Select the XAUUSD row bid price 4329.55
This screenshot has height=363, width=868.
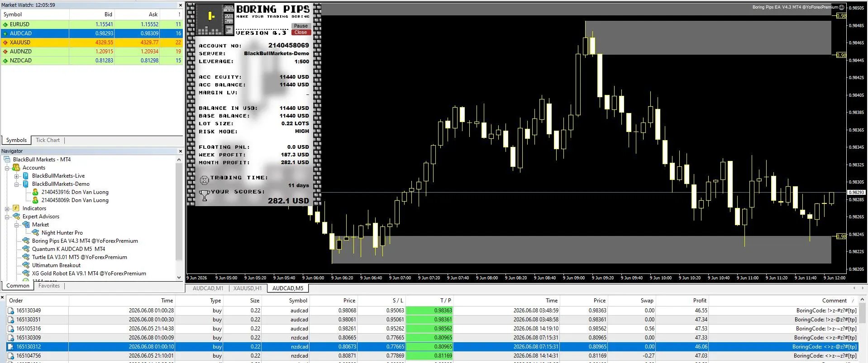pos(104,42)
